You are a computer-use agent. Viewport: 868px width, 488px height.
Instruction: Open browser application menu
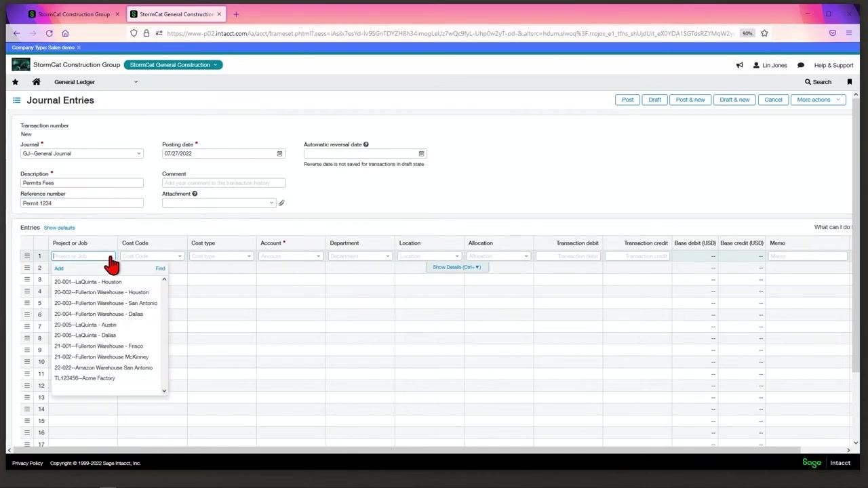849,33
